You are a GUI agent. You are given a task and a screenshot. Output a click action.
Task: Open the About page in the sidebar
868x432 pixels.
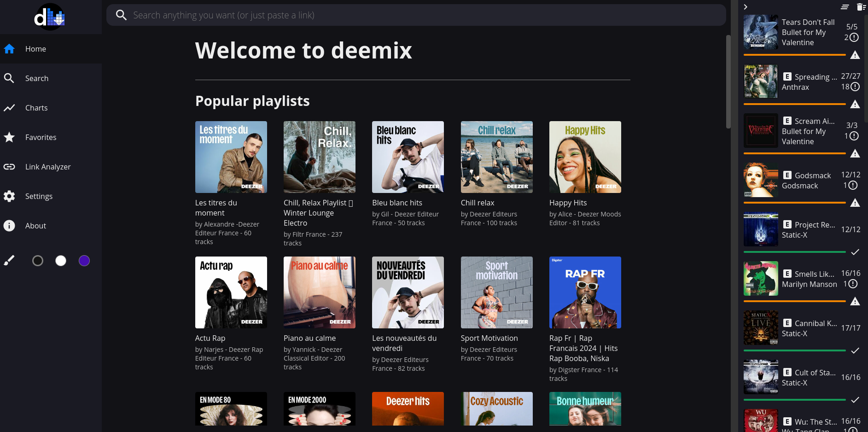tap(35, 226)
